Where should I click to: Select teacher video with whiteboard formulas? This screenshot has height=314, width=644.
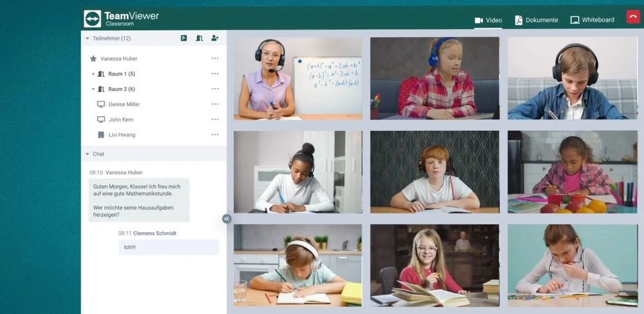pyautogui.click(x=298, y=79)
